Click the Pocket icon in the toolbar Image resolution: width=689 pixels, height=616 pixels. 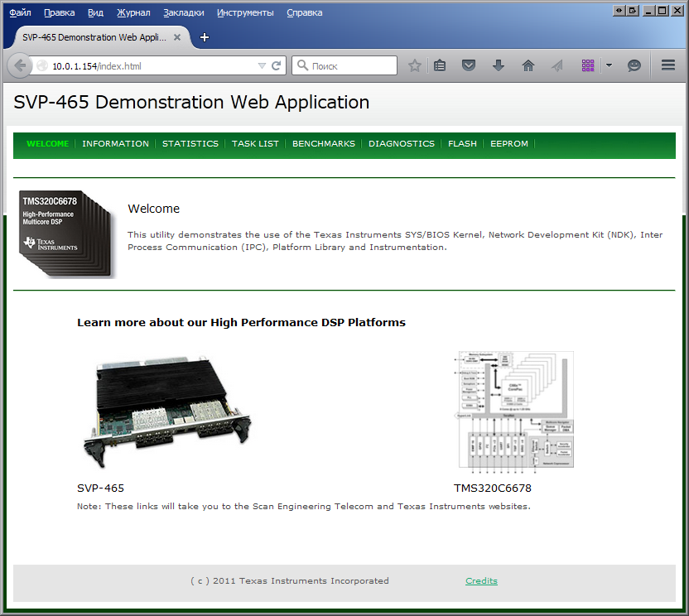pos(469,65)
